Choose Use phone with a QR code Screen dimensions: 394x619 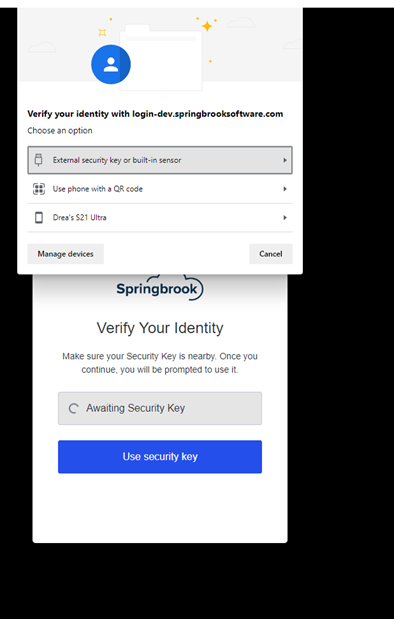160,189
